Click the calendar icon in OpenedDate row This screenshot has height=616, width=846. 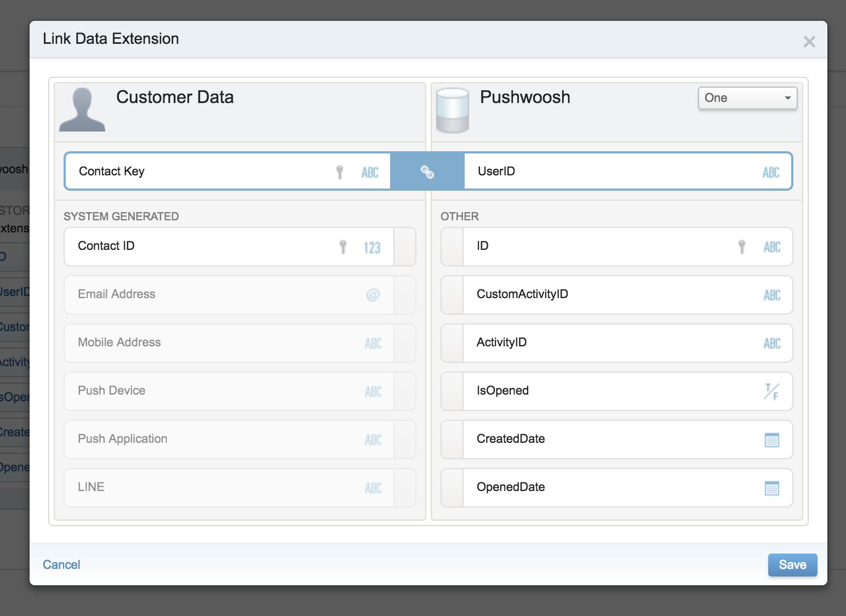772,488
